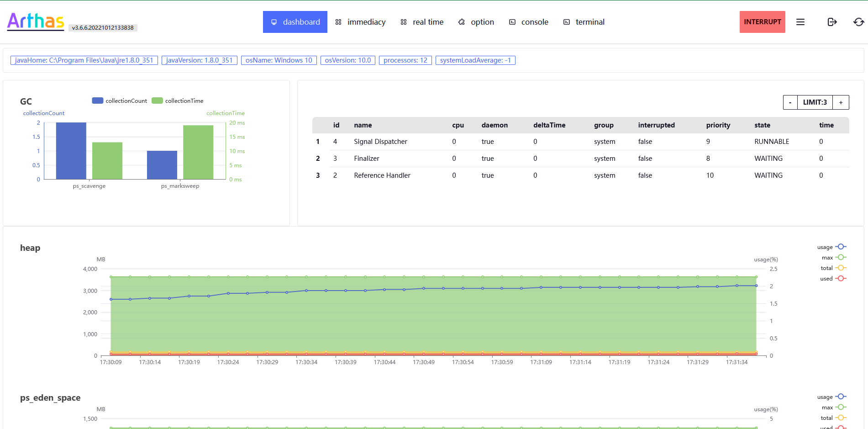Click the osVersion: 10.0 tag
This screenshot has height=429, width=868.
348,60
